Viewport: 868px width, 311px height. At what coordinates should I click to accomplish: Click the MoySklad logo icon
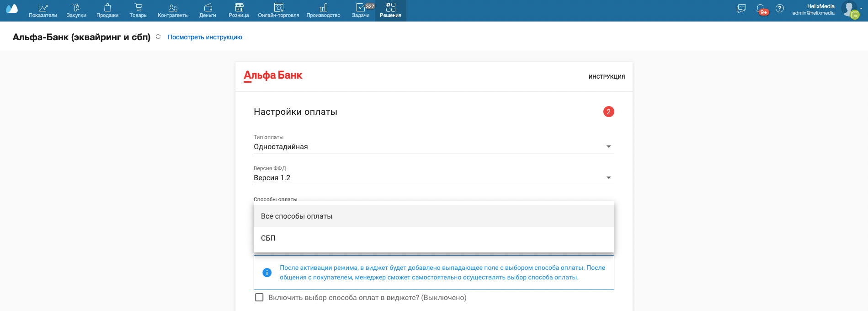12,9
